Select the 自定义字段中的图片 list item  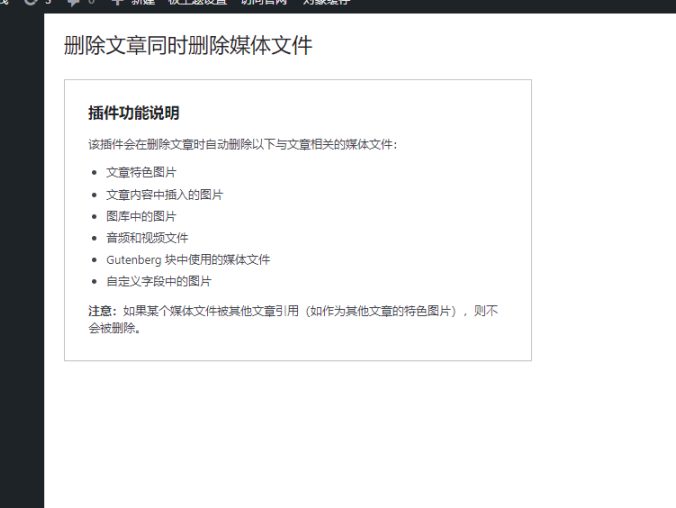pyautogui.click(x=158, y=282)
